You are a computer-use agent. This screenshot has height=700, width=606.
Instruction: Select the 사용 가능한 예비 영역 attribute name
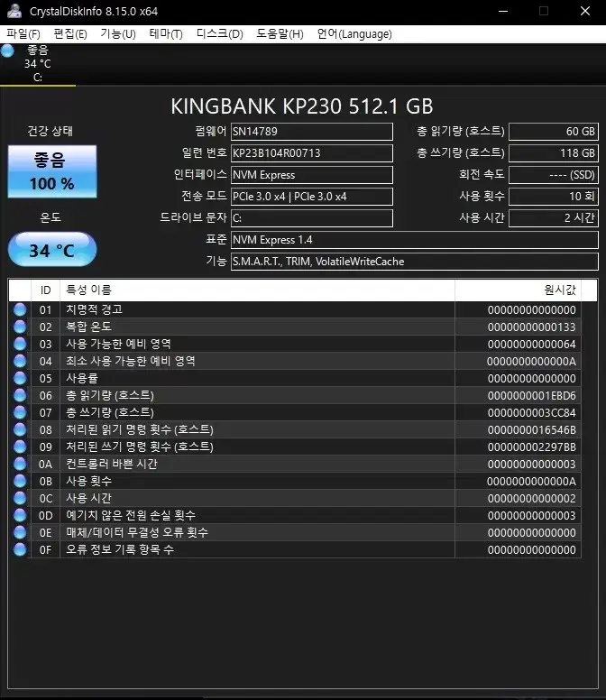[119, 344]
